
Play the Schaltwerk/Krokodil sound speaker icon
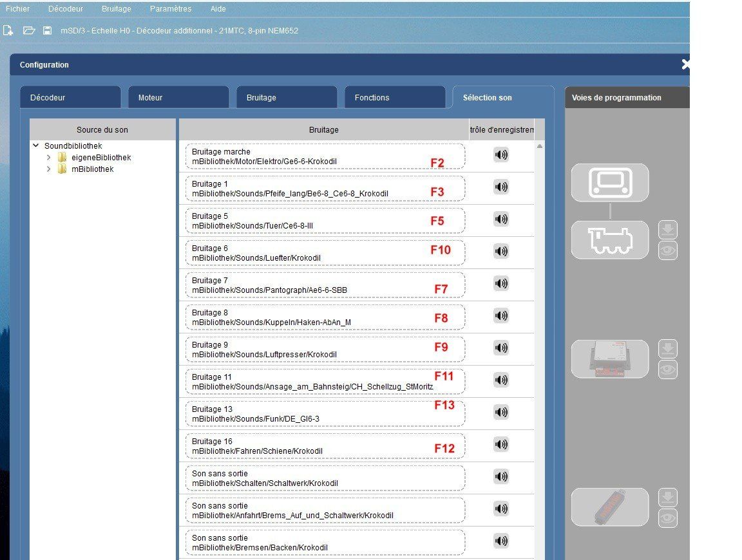501,476
